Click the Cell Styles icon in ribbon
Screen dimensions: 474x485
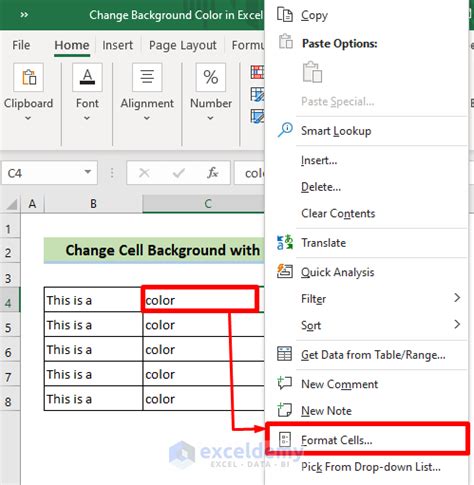pyautogui.click(x=257, y=116)
